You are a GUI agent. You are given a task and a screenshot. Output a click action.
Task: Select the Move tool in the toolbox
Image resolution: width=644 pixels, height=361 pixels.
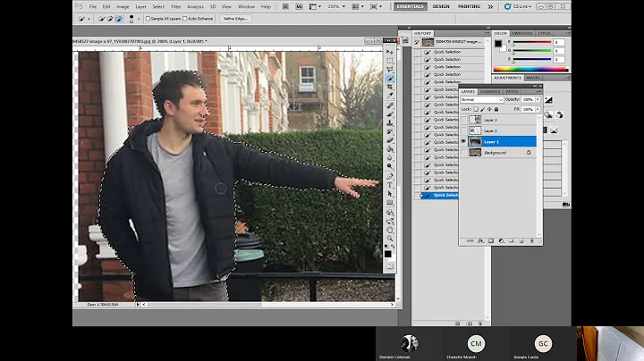[390, 52]
